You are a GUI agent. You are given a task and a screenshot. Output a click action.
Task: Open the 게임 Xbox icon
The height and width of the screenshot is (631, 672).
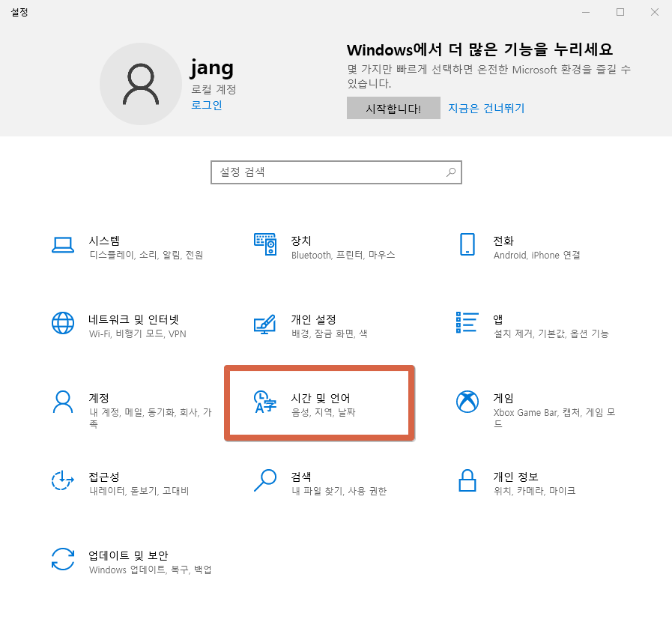[467, 402]
